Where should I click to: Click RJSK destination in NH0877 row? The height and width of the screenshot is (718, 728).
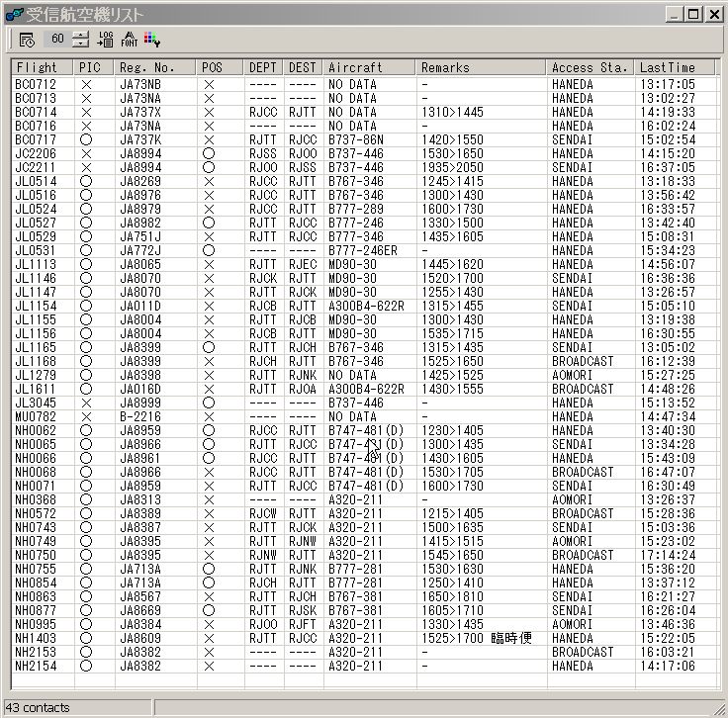point(303,611)
